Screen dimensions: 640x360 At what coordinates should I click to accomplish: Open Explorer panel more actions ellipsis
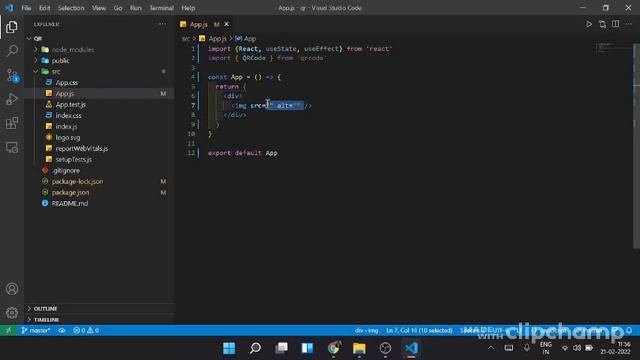(x=162, y=24)
